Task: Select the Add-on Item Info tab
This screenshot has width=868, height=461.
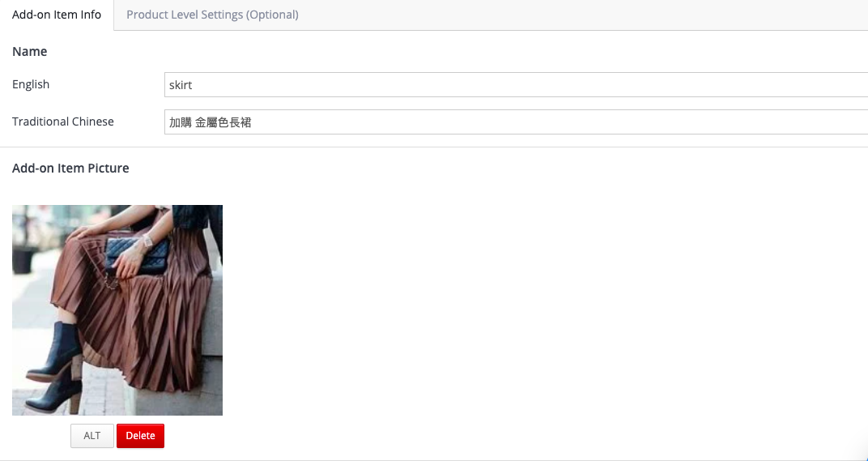Action: 57,15
